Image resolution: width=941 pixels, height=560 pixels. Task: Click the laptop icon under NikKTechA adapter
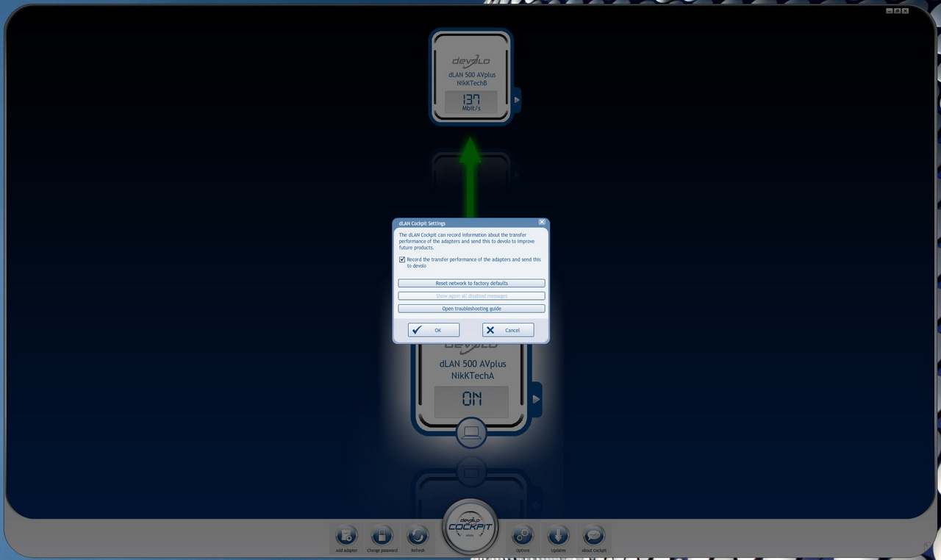click(470, 432)
